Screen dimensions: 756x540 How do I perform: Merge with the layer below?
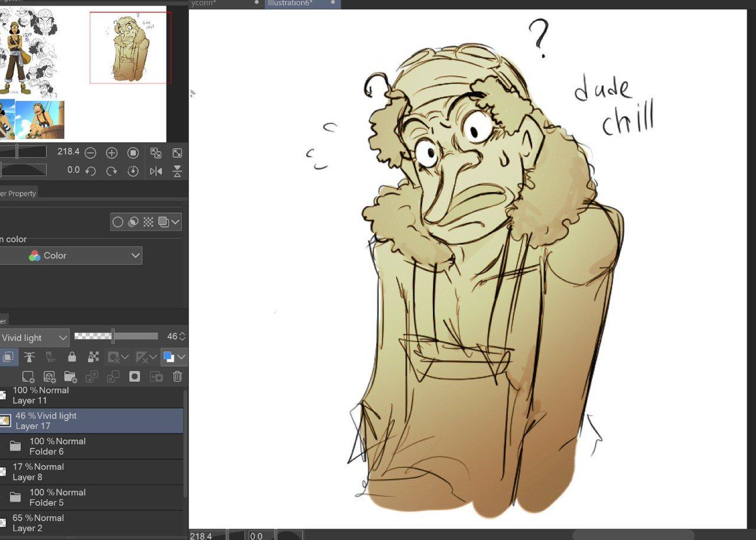click(113, 377)
